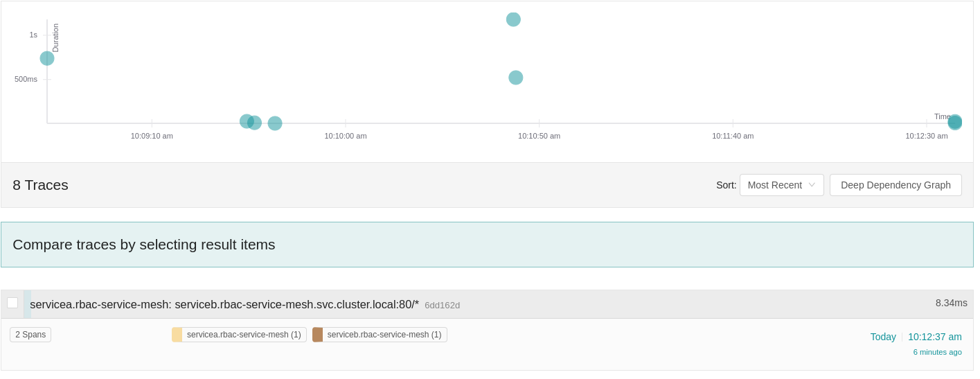Select the scatter dot near 500ms by 10:10:50

click(516, 78)
